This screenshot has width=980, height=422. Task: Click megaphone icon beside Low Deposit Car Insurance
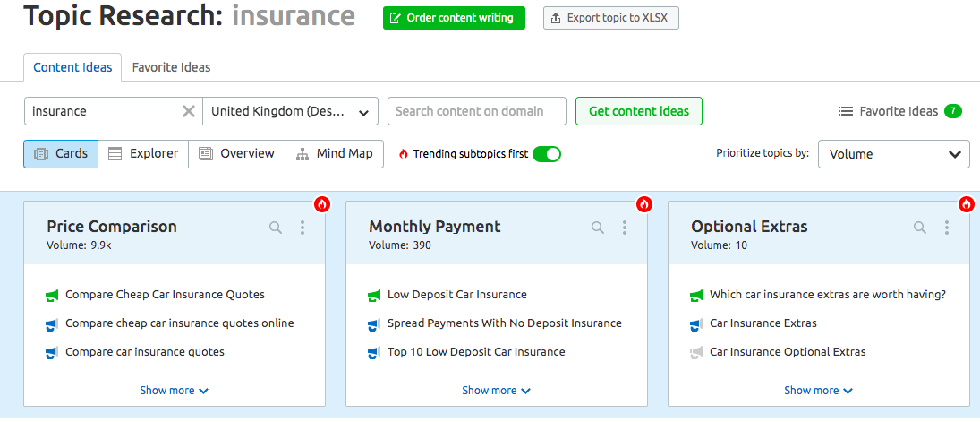coord(374,295)
